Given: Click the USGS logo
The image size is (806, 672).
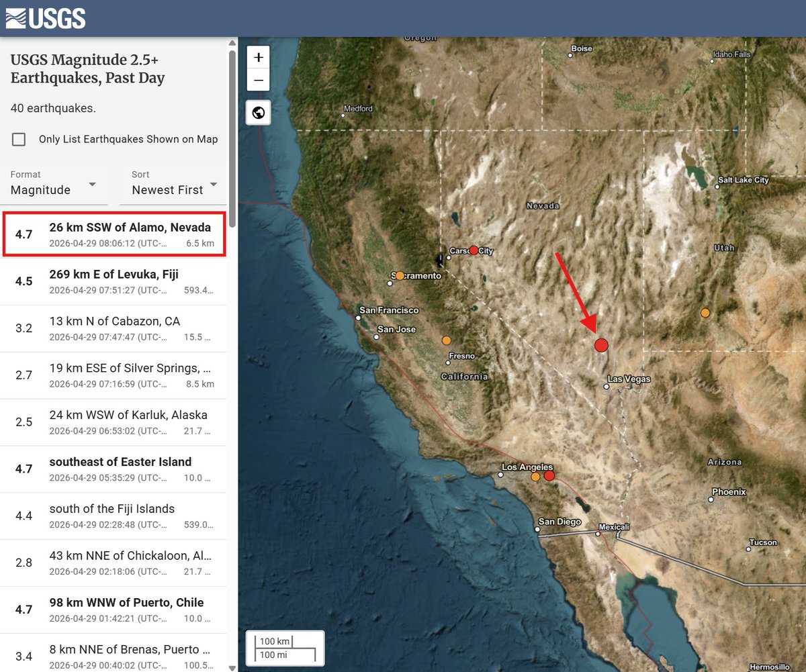Looking at the screenshot, I should click(46, 18).
